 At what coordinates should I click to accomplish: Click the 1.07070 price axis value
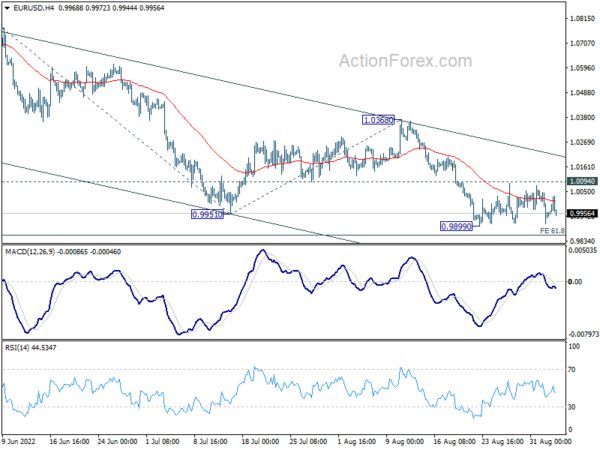pyautogui.click(x=582, y=43)
